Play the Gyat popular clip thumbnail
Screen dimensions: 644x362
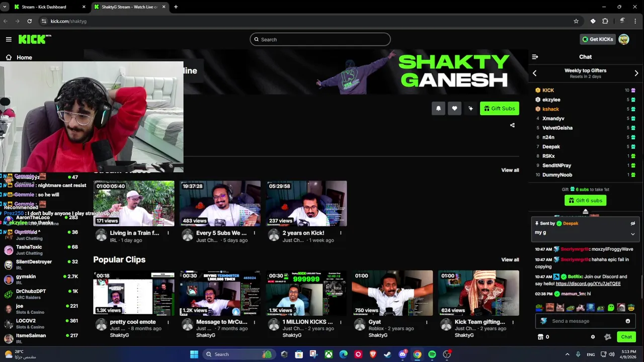coord(392,293)
